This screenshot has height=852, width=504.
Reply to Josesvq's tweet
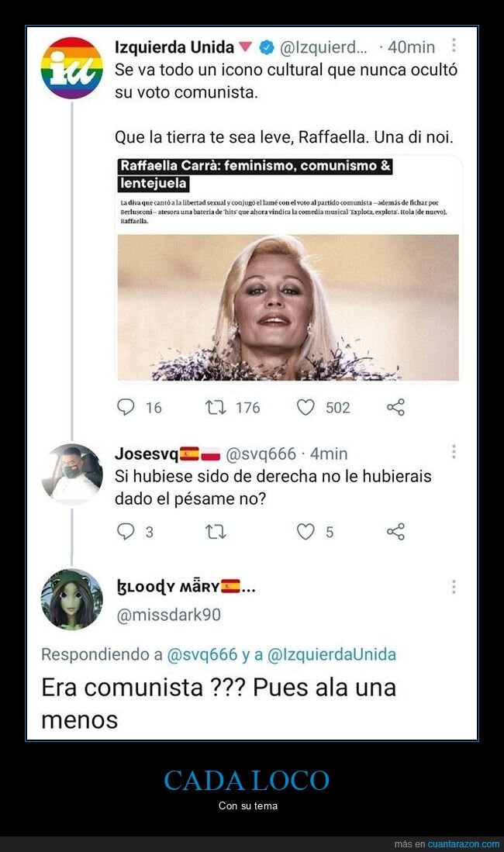[x=126, y=531]
